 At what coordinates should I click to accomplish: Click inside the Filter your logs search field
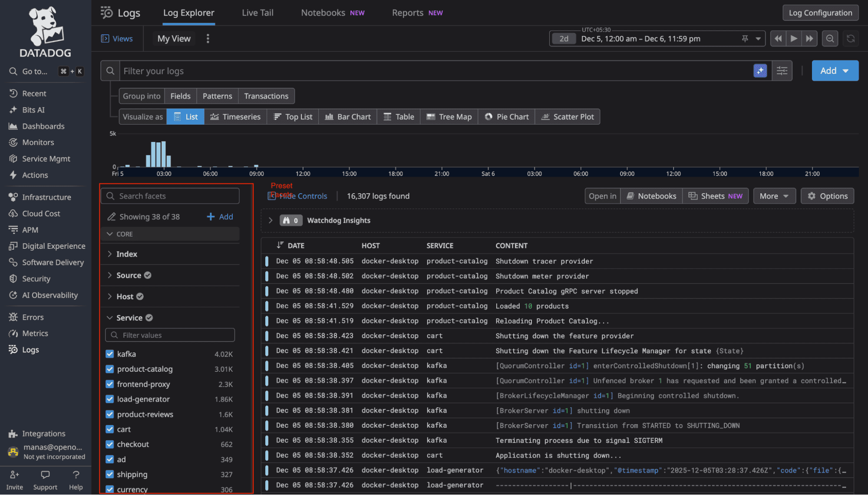coord(304,70)
